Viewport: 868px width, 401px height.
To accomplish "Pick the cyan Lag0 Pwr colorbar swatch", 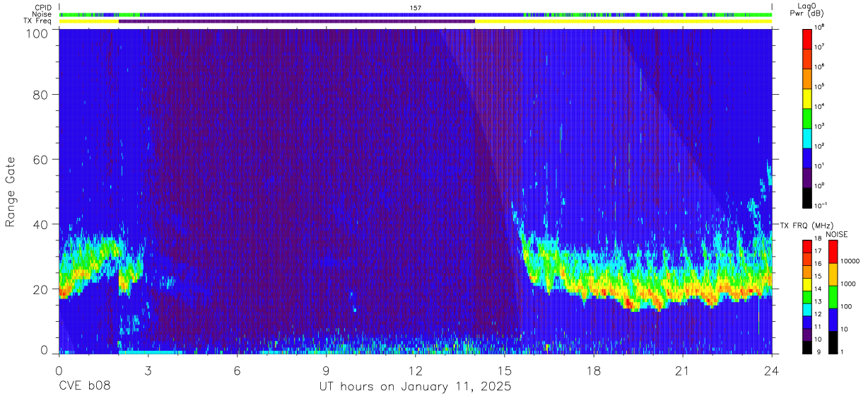I will tap(808, 137).
